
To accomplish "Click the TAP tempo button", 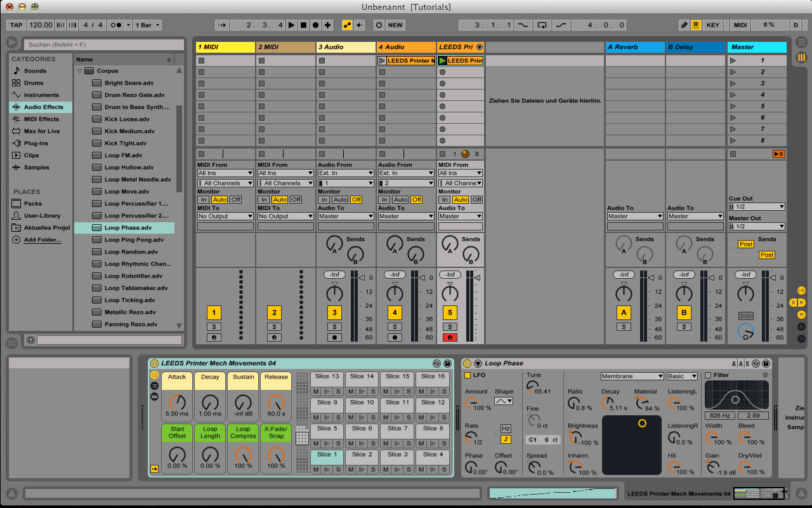I will (x=16, y=25).
